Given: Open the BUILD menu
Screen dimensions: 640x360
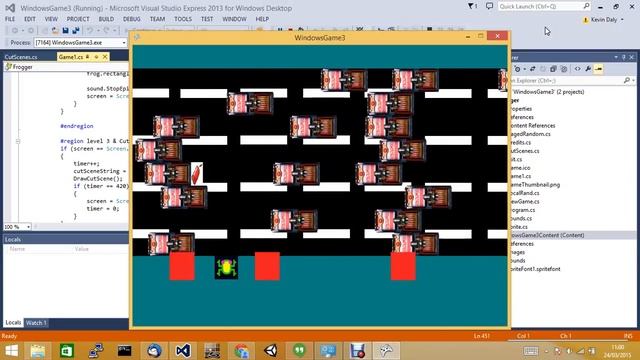Looking at the screenshot, I should pyautogui.click(x=107, y=19).
